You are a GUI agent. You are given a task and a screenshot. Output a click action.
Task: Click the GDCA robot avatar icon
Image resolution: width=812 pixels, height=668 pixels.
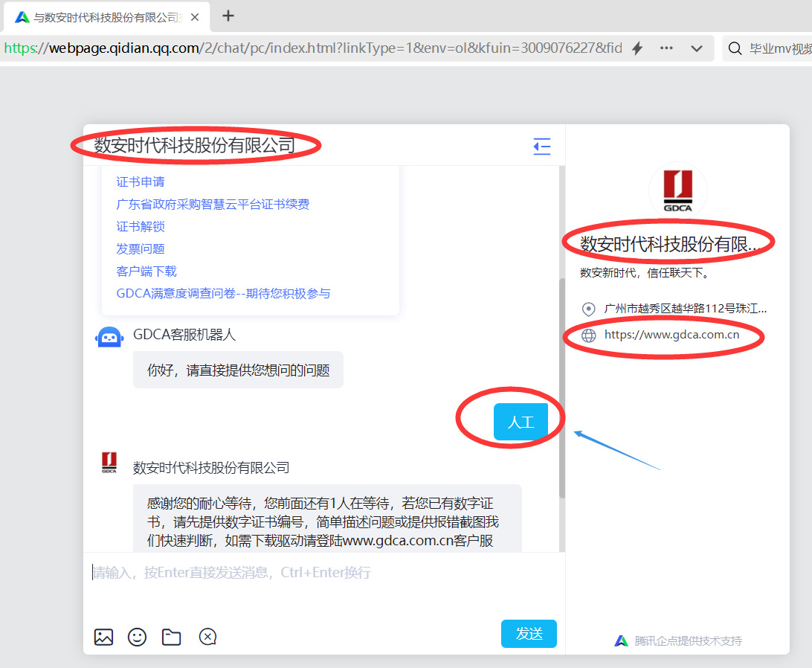[x=109, y=338]
